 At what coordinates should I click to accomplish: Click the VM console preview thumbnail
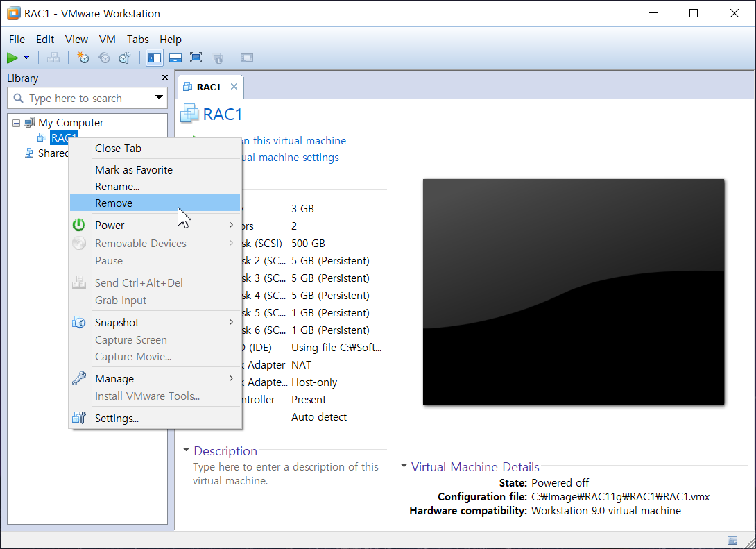point(574,292)
